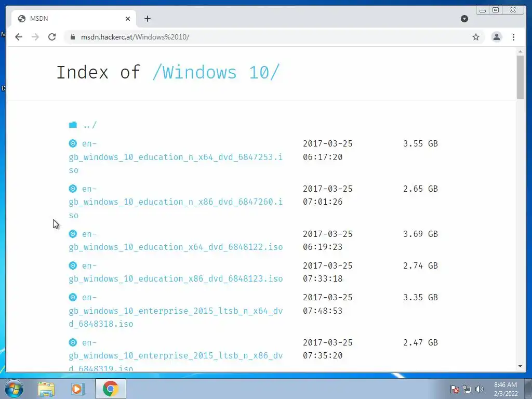Click disc icon of education_x64 file
This screenshot has height=399, width=532.
point(73,233)
